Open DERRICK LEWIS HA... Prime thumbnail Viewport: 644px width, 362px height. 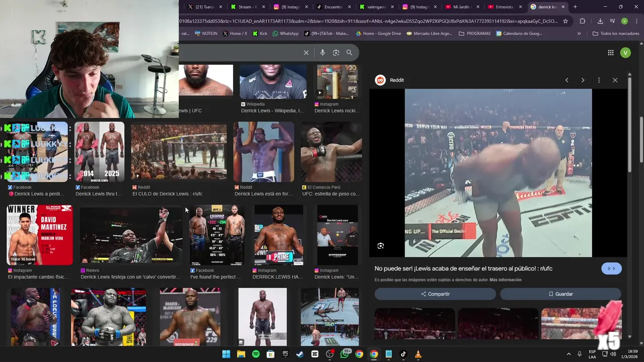[x=279, y=235]
